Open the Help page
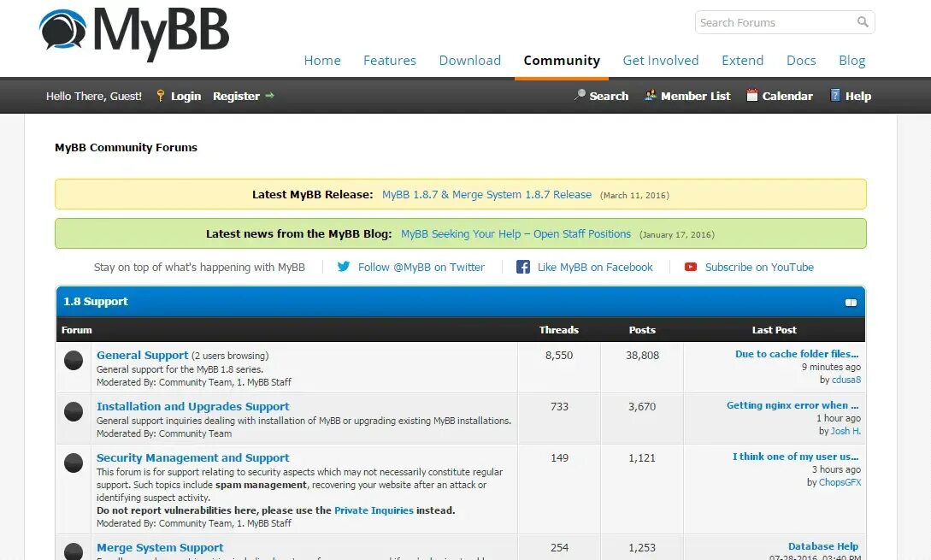 (x=858, y=96)
